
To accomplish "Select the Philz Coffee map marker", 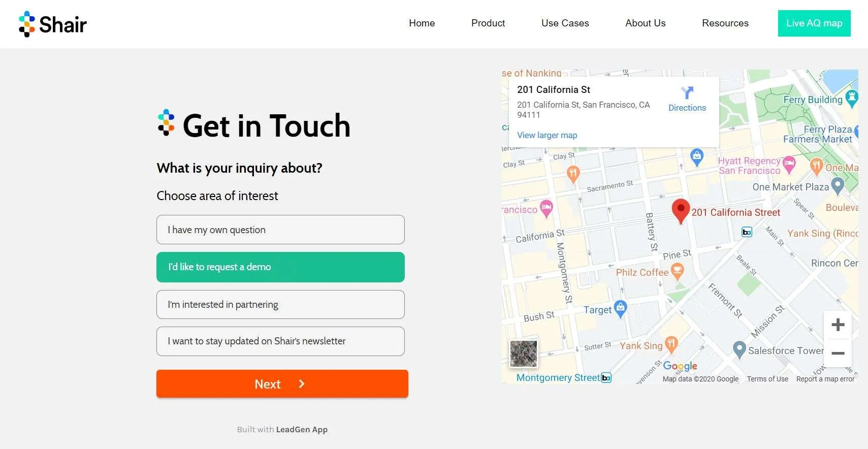I will tap(677, 272).
